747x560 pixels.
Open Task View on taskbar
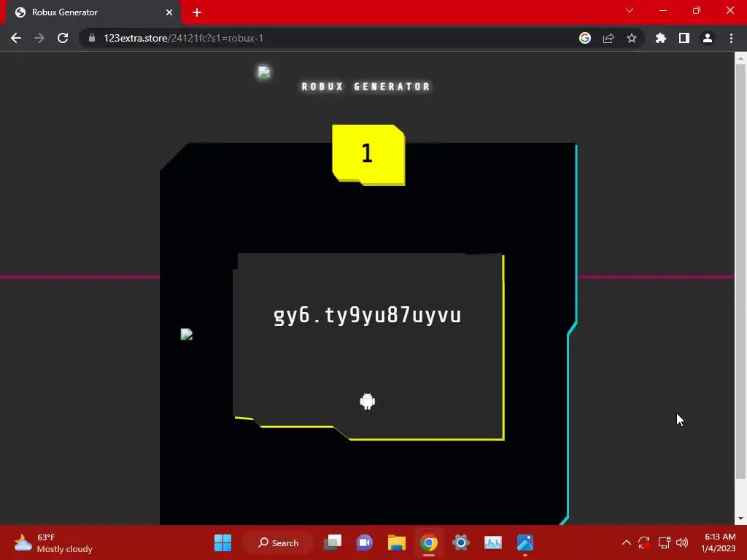point(333,542)
